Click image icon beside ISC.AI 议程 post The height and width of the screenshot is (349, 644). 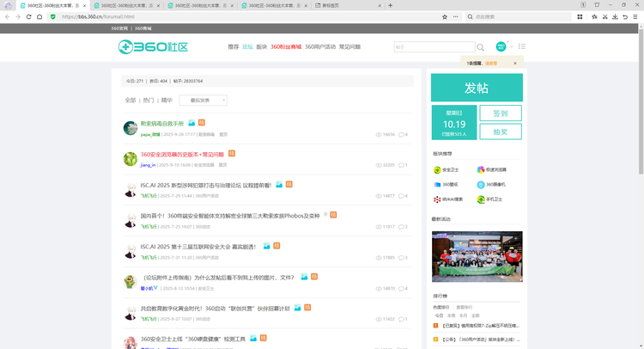pos(279,185)
